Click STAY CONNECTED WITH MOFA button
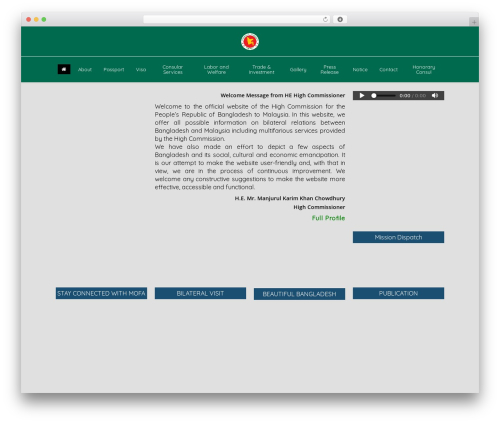This screenshot has width=500, height=423. pyautogui.click(x=101, y=293)
